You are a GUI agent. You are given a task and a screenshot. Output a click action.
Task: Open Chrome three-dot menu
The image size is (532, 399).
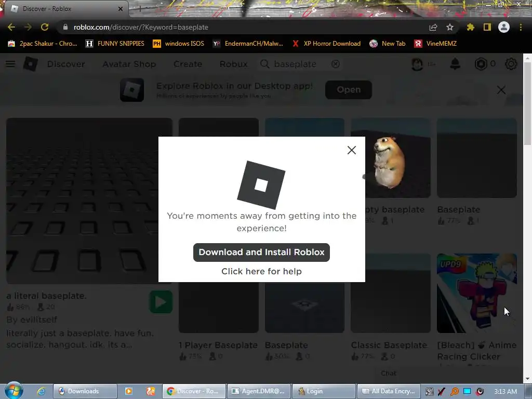pyautogui.click(x=521, y=27)
